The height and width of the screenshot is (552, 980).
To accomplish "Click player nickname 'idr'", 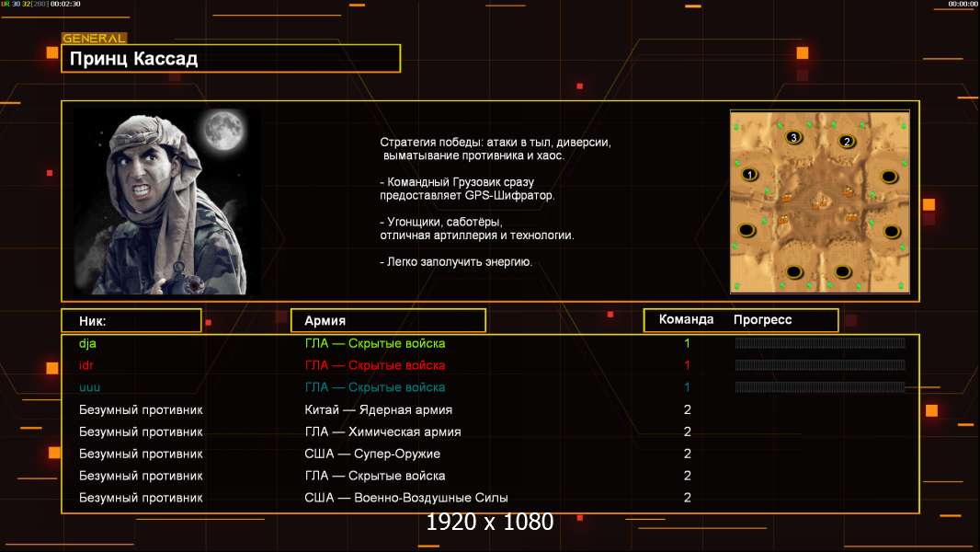I will click(85, 365).
